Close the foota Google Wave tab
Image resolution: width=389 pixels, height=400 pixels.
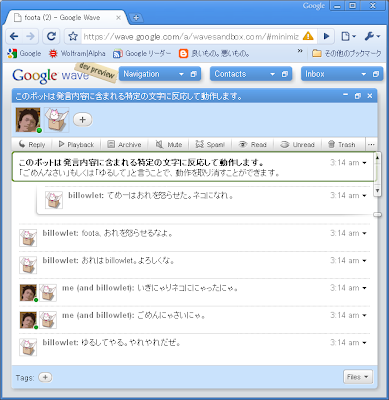[x=118, y=18]
